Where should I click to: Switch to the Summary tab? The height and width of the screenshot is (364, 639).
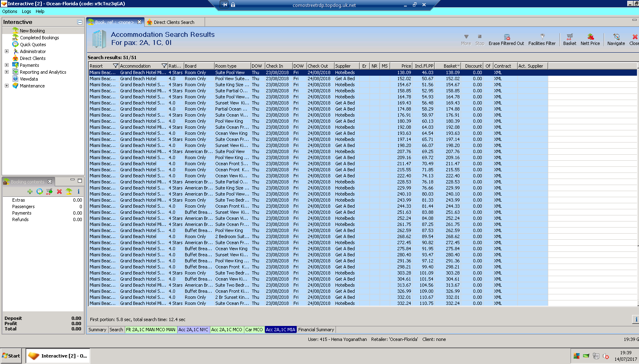[x=97, y=330]
